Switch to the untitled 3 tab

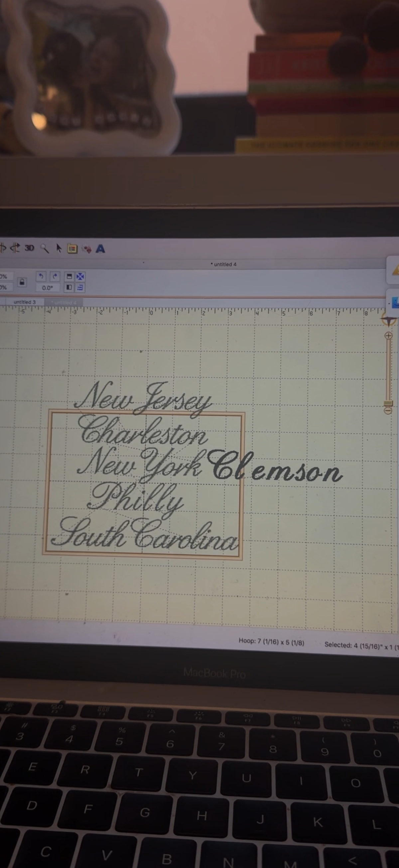(25, 302)
